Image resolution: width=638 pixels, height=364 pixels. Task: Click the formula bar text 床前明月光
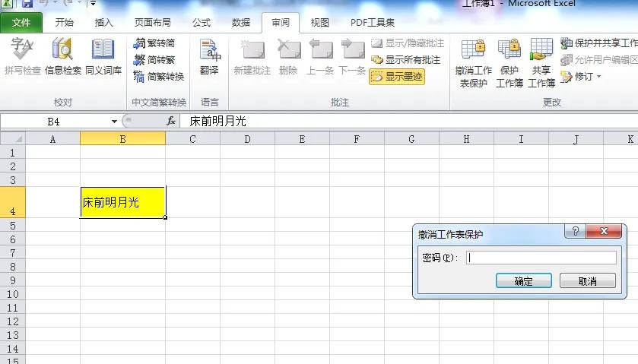[x=218, y=121]
